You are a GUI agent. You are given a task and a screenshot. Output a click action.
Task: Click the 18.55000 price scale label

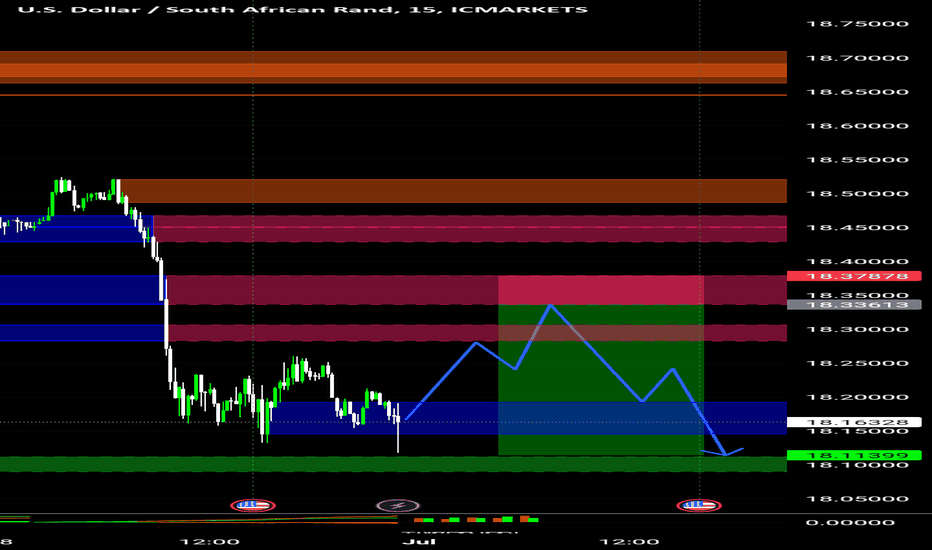click(x=857, y=159)
